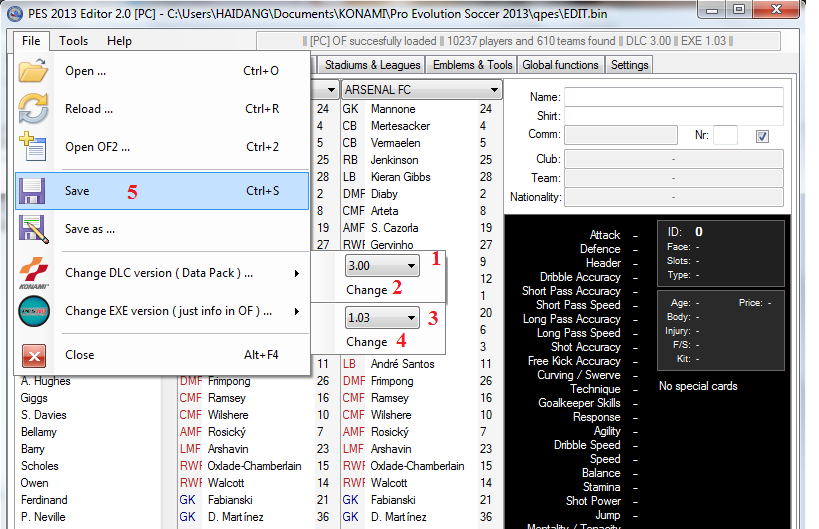Expand the Change DLC version submenu arrow

coord(297,273)
